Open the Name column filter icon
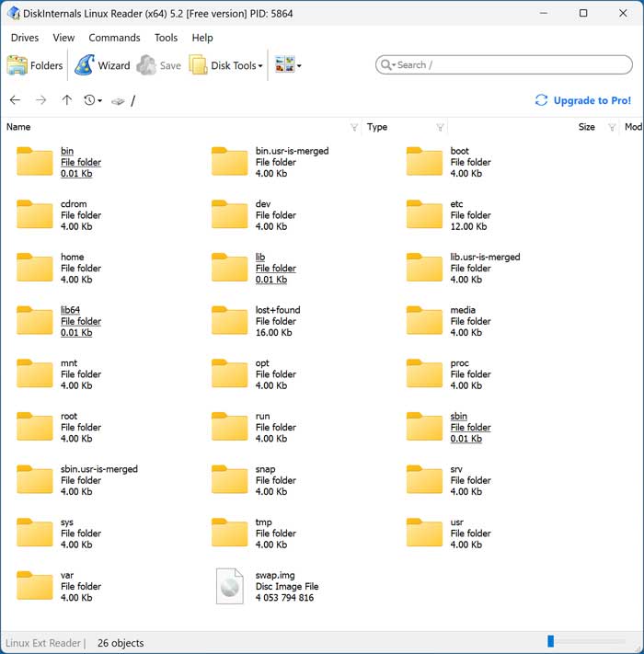This screenshot has width=644, height=654. (354, 127)
